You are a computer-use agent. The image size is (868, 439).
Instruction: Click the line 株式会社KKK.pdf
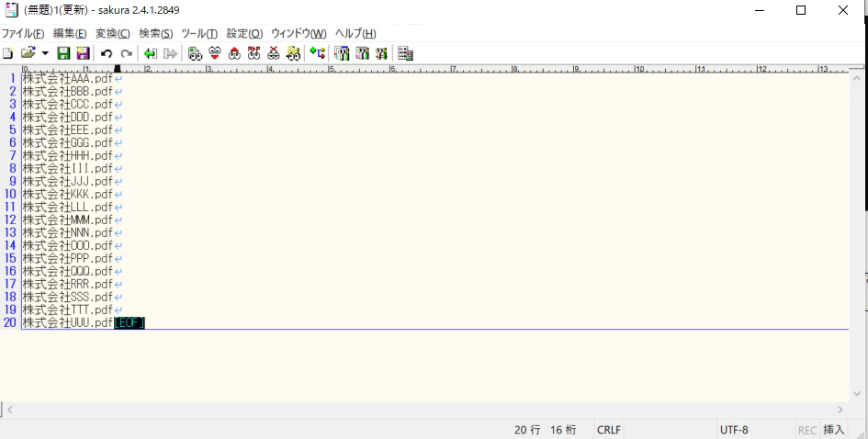(68, 194)
